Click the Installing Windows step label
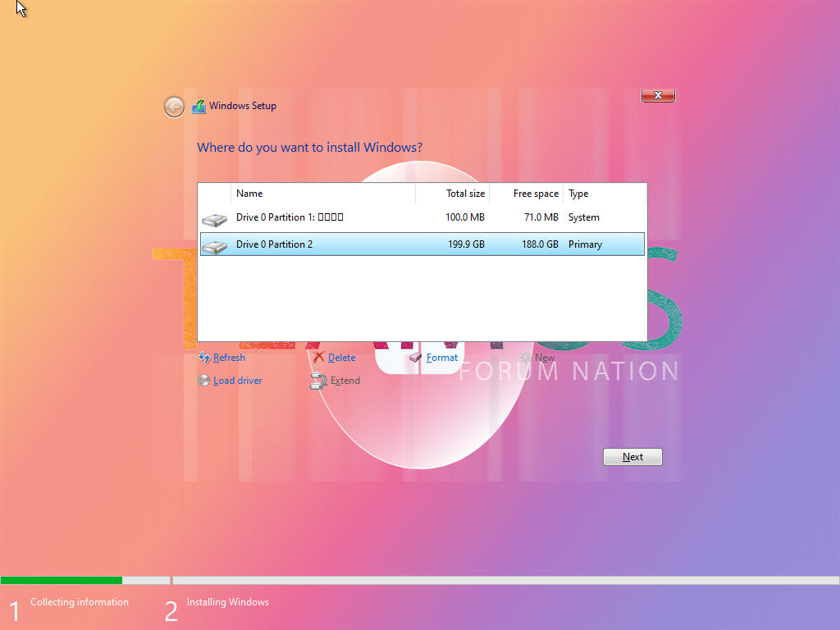Screen dimensions: 840x630 point(228,602)
